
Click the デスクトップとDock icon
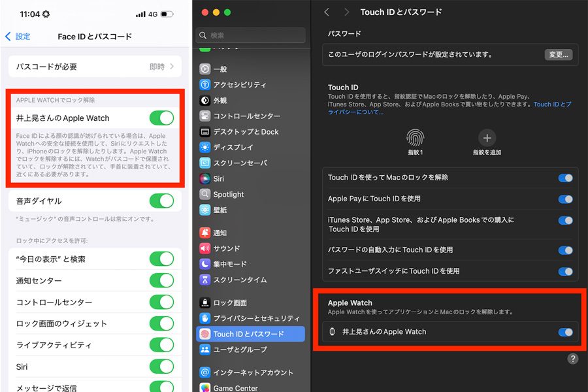click(204, 132)
